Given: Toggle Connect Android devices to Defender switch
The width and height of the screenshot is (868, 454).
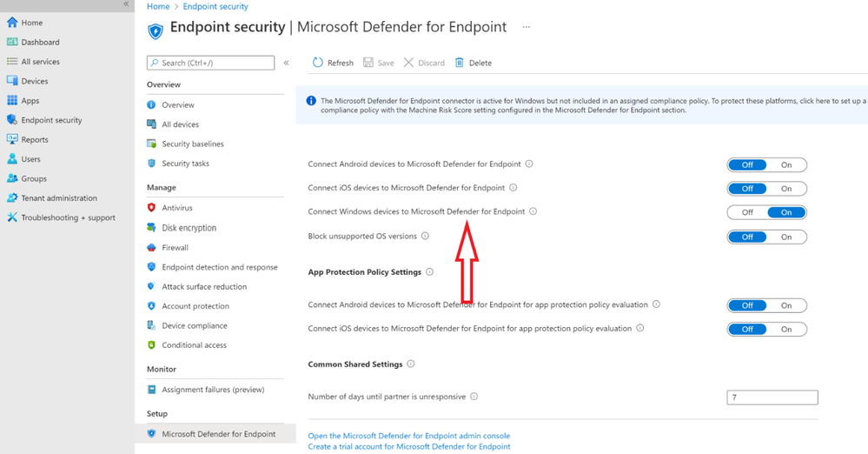Looking at the screenshot, I should click(x=766, y=164).
